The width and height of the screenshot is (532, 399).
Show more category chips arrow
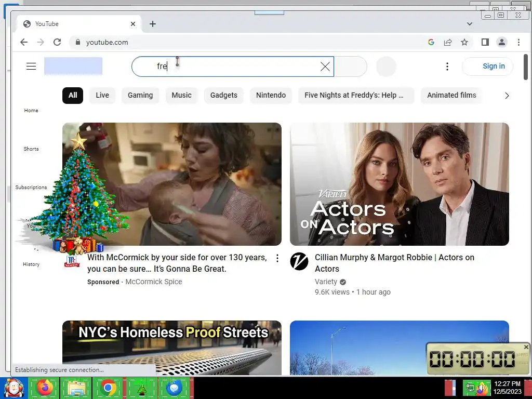(x=507, y=96)
